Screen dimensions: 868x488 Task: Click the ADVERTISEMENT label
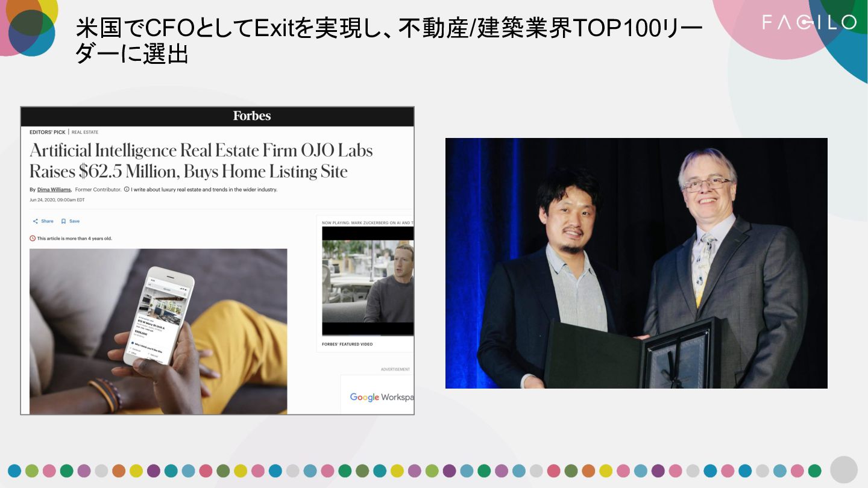395,369
